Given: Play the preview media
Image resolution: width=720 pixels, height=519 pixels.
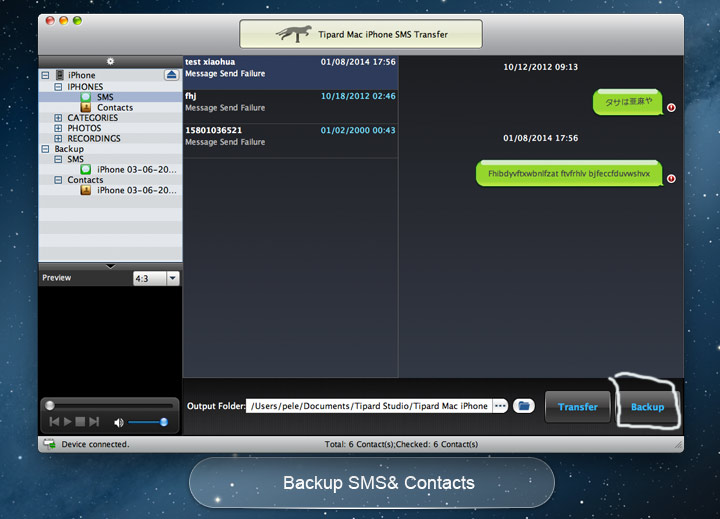Looking at the screenshot, I should tap(68, 422).
